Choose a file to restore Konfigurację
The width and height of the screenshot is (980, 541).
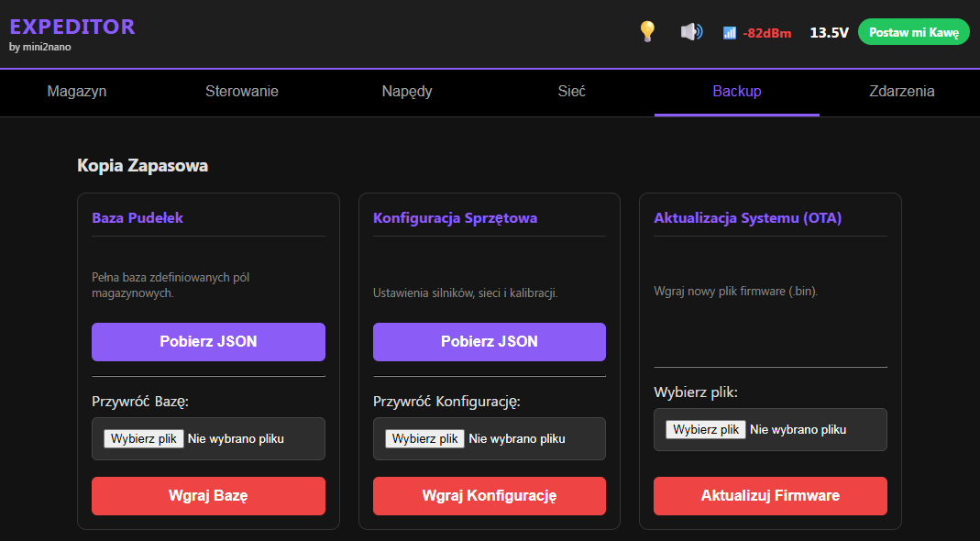pos(424,438)
